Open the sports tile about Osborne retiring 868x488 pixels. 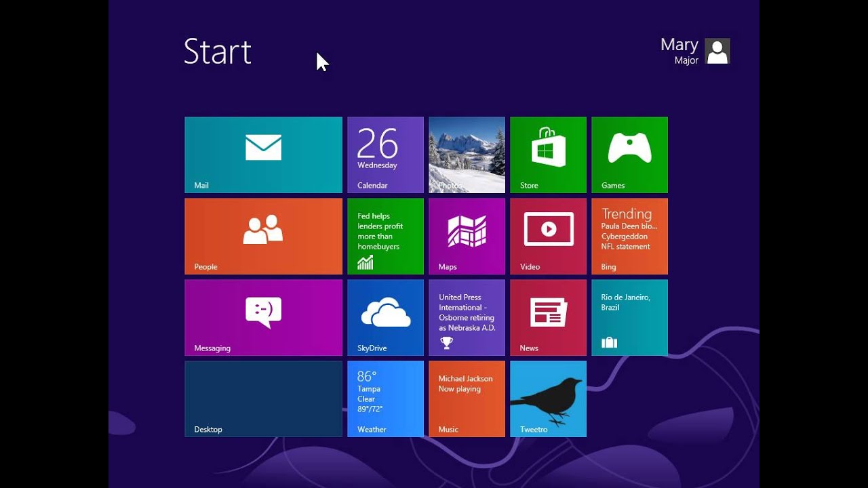tap(467, 317)
